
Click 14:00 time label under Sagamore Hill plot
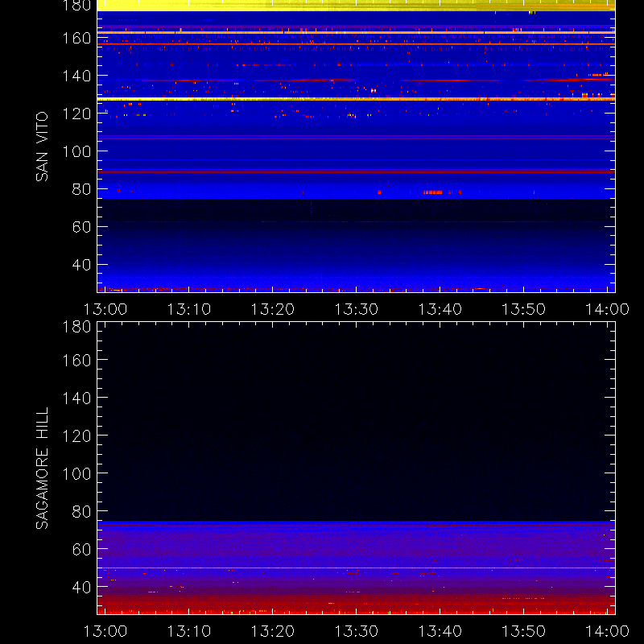608,631
